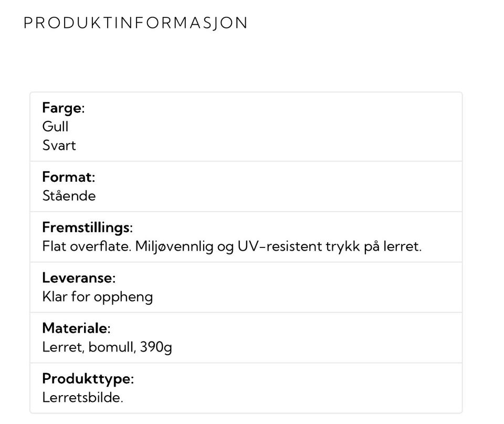Viewport: 504px width, 424px height.
Task: Click the Format label
Action: (68, 177)
